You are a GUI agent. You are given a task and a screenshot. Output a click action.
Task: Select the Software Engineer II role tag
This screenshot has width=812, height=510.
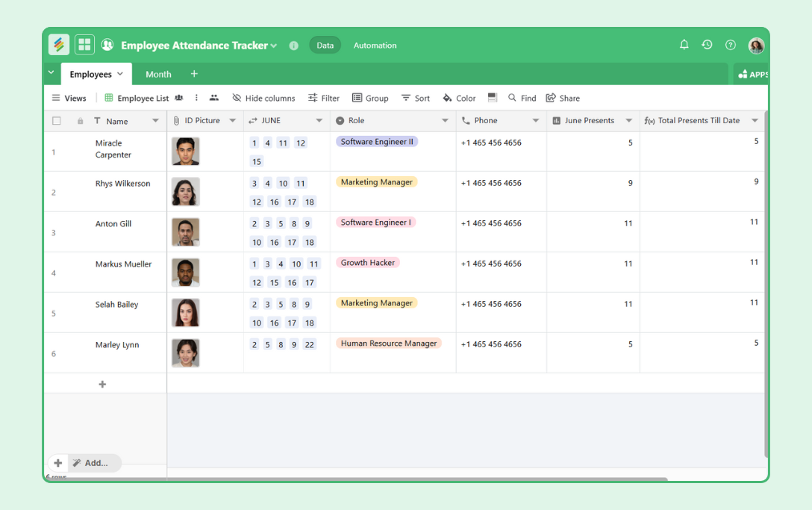coord(377,141)
